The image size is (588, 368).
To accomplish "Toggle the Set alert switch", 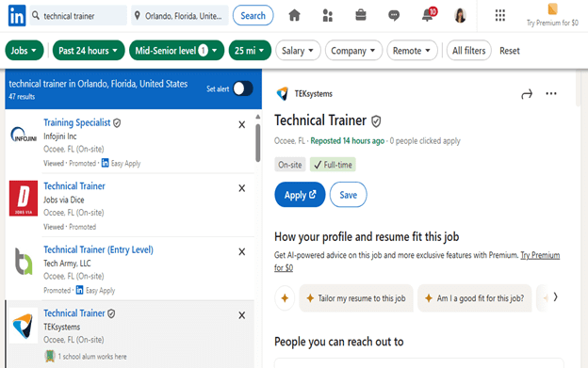I will pyautogui.click(x=243, y=88).
